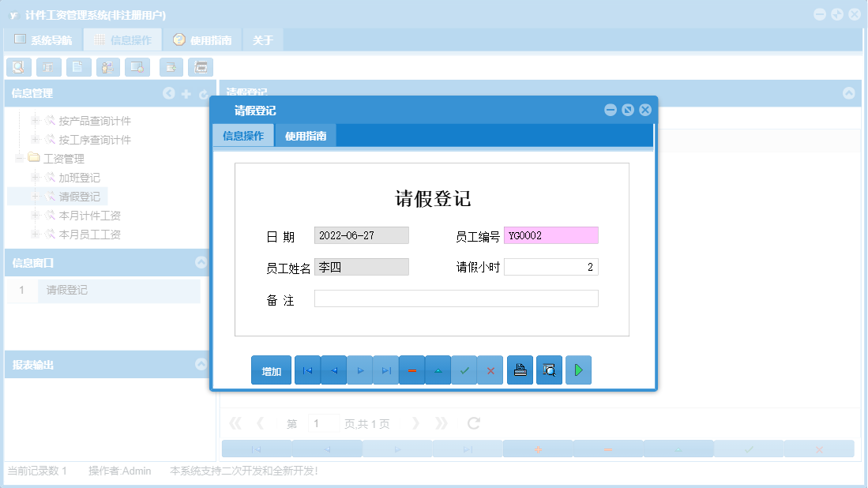Image resolution: width=868 pixels, height=488 pixels.
Task: Click the green run arrow in the dialog
Action: pos(578,370)
